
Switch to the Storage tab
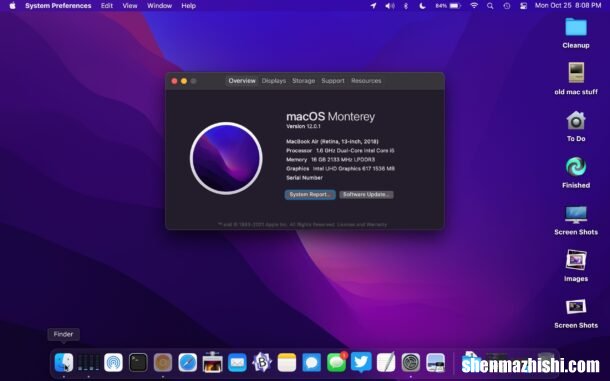point(303,81)
